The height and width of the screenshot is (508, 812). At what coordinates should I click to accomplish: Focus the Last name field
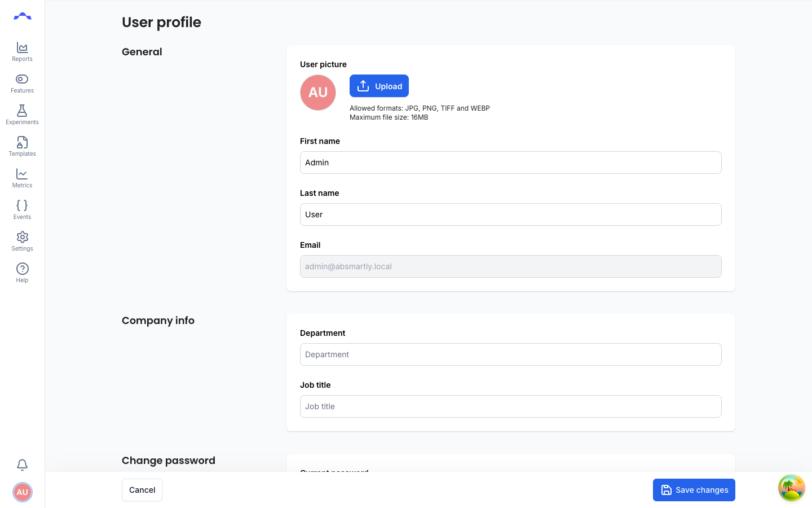[x=511, y=214]
